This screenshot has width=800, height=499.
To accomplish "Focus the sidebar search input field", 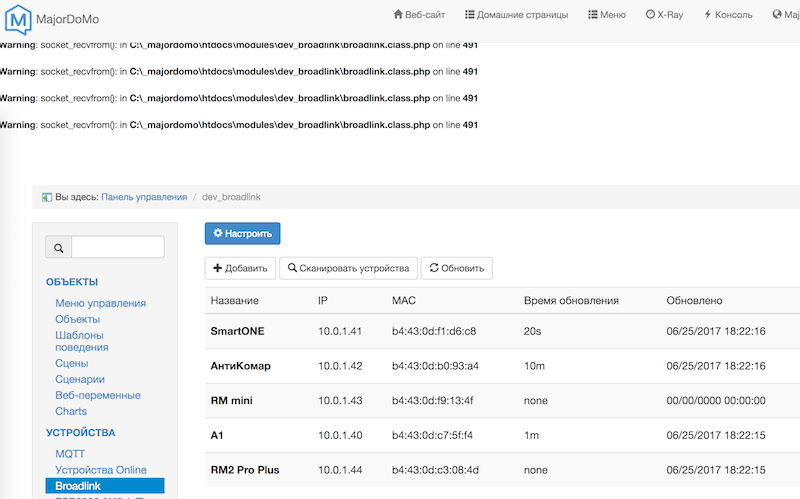I will 118,247.
